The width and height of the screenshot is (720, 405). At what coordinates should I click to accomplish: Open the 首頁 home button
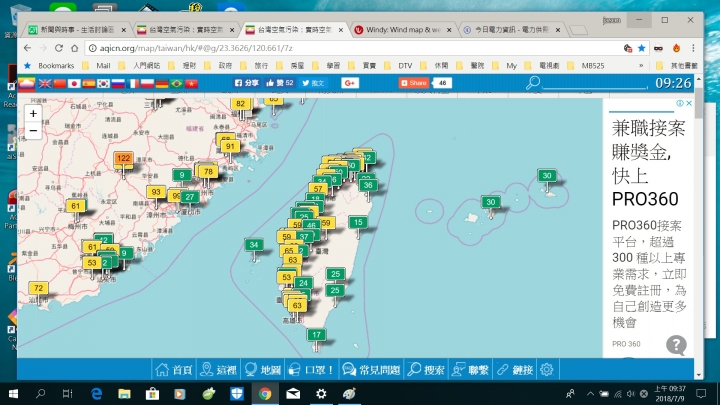coord(174,370)
